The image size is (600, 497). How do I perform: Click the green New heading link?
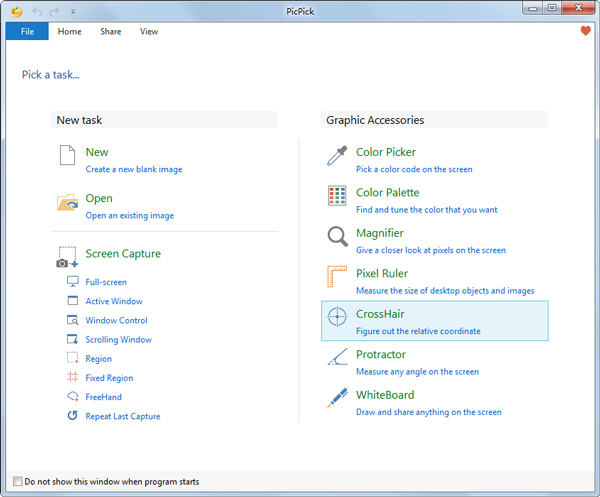97,152
